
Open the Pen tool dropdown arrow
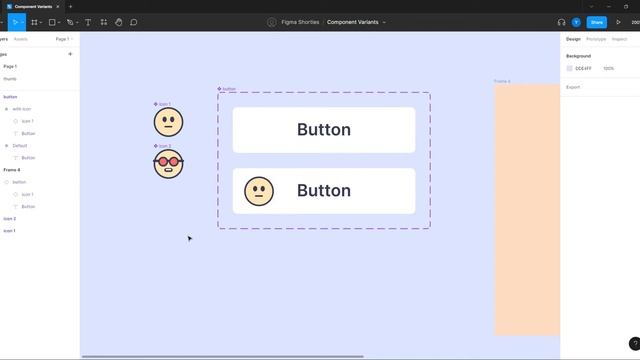click(x=77, y=22)
